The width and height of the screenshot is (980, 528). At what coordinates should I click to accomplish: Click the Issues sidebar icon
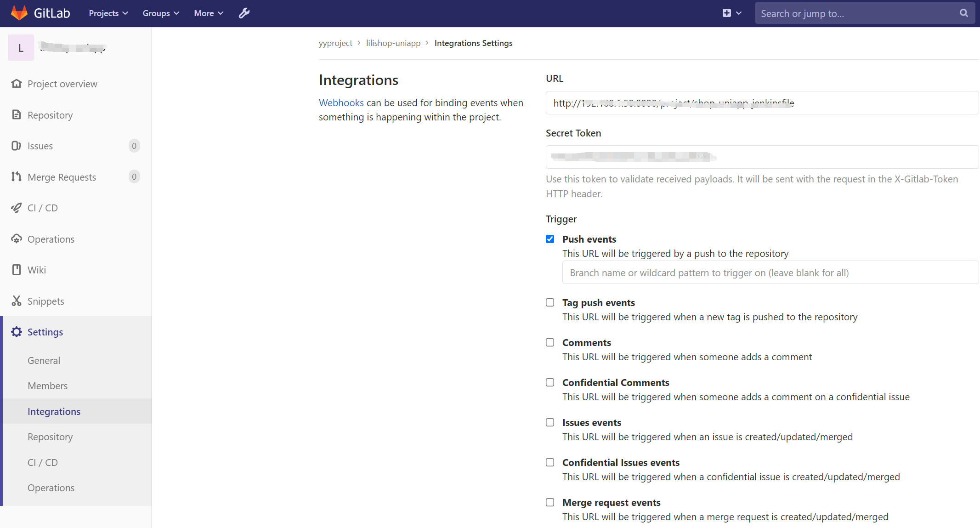17,146
